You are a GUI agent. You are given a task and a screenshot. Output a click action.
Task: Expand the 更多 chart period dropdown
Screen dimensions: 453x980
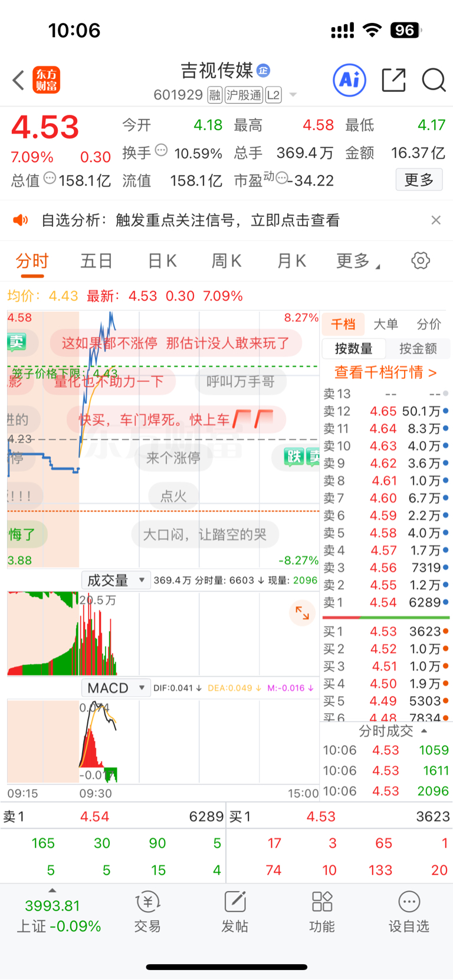coord(357,261)
